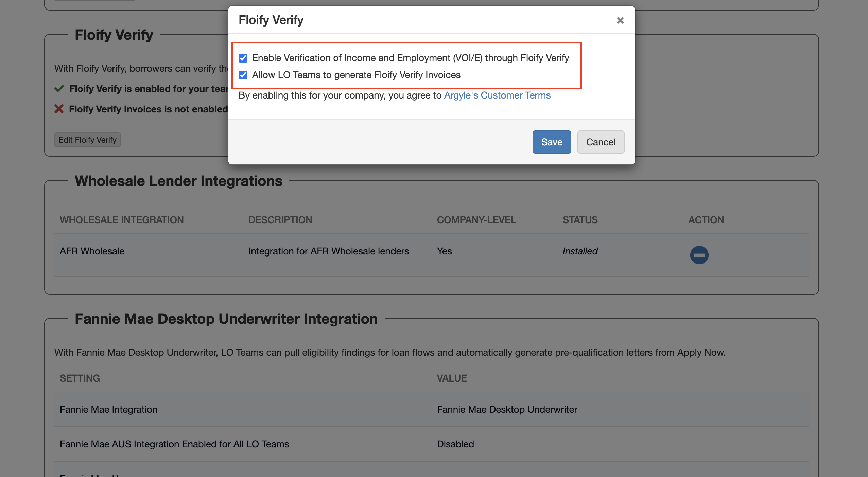Click the Fannie Mae AUS Integration Disabled value
The image size is (868, 477).
[455, 444]
